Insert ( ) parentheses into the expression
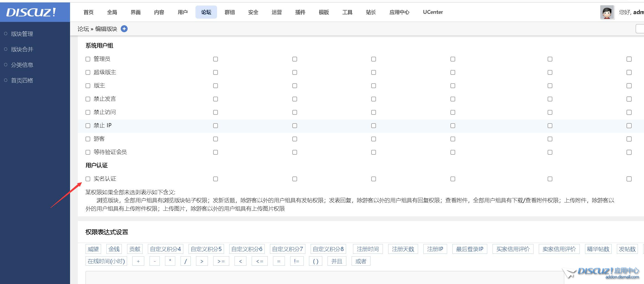This screenshot has width=644, height=284. coord(316,261)
